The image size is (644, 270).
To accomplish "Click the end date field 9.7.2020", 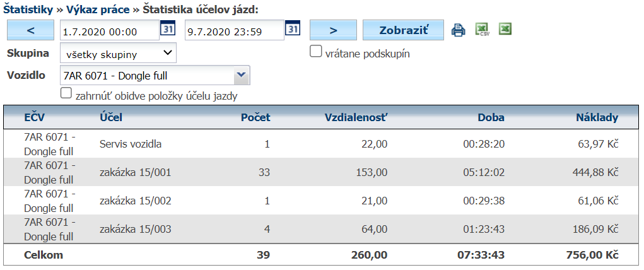I will [x=234, y=30].
